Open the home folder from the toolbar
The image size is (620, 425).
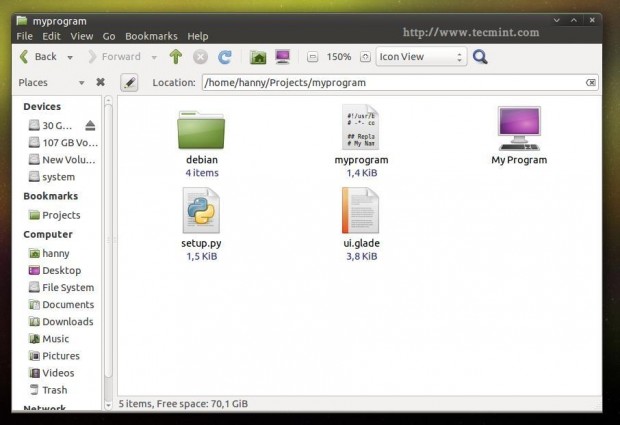tap(258, 57)
